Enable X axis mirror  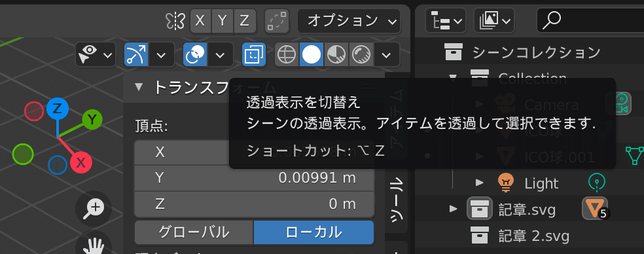pos(200,21)
